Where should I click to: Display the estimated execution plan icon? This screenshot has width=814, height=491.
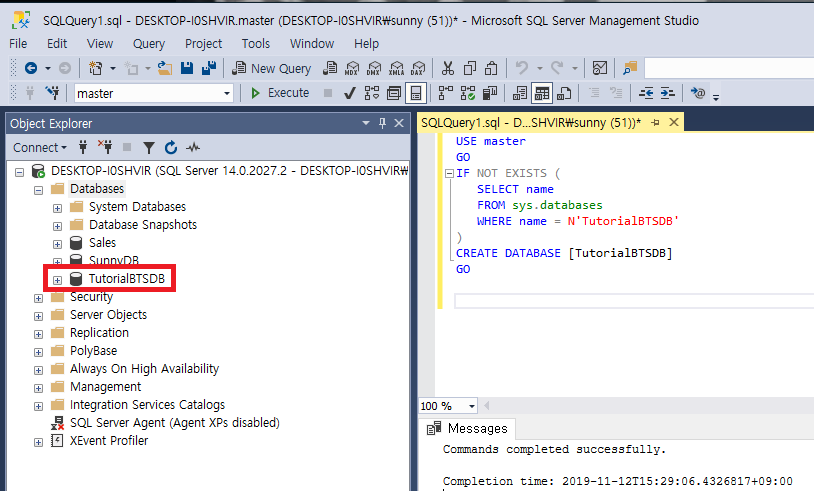[x=372, y=93]
